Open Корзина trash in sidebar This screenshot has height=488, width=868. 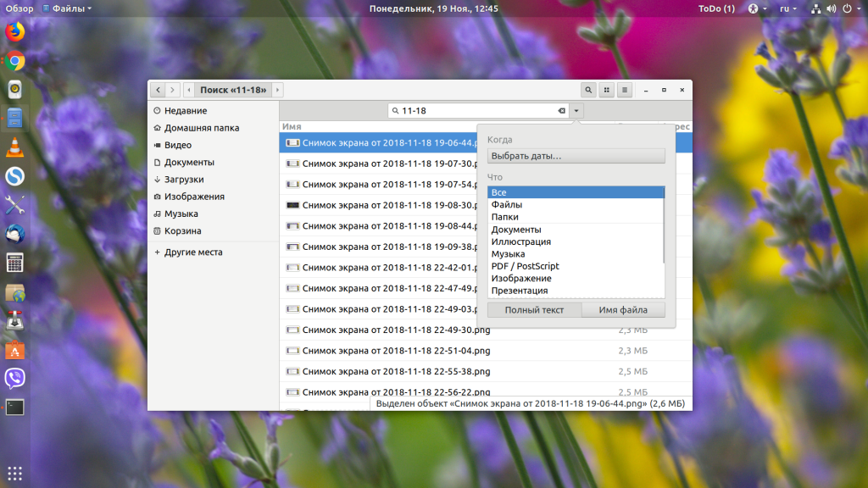point(213,230)
